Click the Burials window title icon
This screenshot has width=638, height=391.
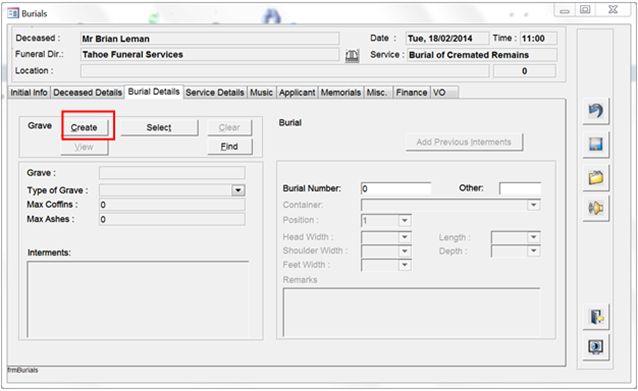click(13, 13)
